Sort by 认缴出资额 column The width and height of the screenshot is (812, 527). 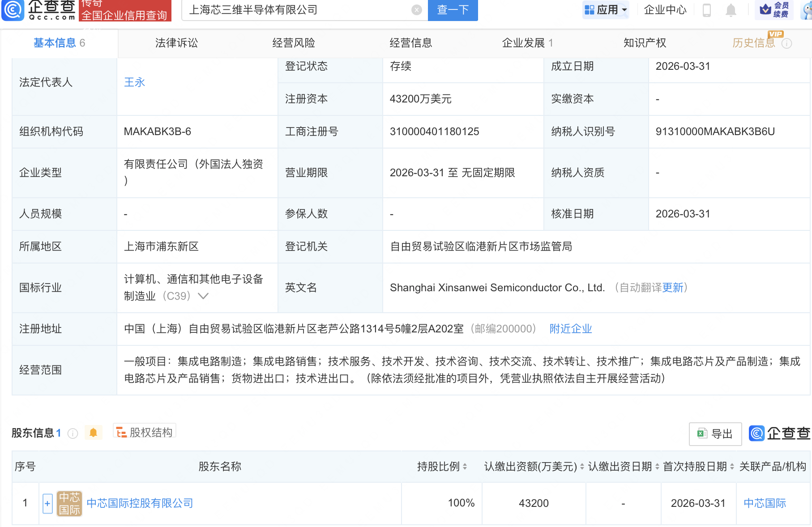coord(581,467)
